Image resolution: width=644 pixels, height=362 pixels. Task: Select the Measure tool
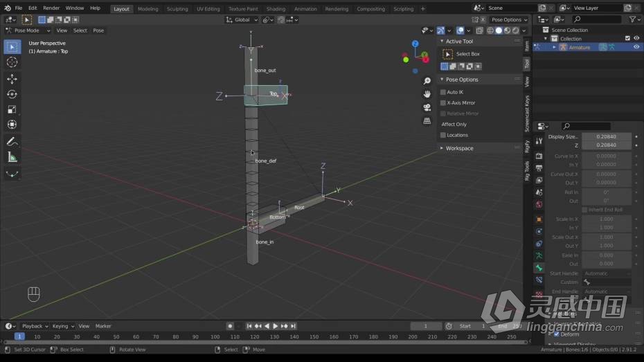pos(12,158)
